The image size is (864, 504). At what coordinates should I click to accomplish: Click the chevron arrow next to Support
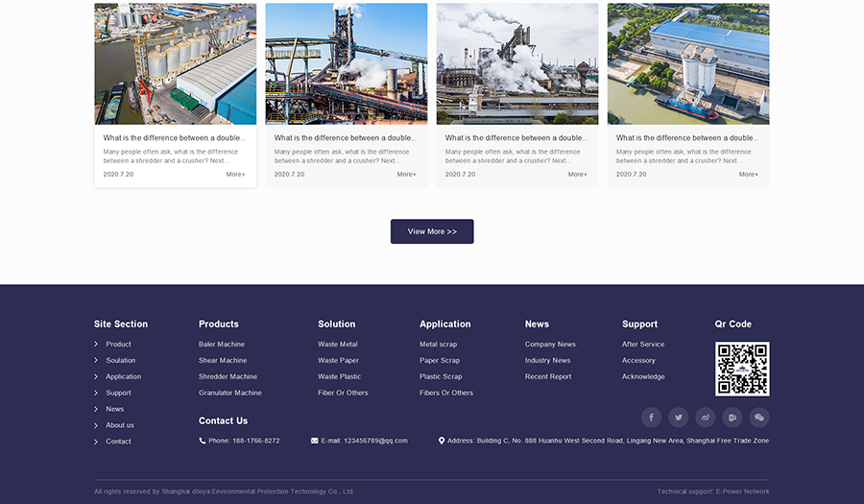coord(96,393)
